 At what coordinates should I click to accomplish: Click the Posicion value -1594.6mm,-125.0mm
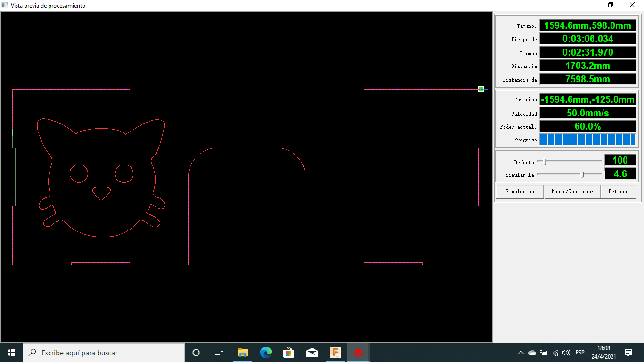[x=587, y=99]
